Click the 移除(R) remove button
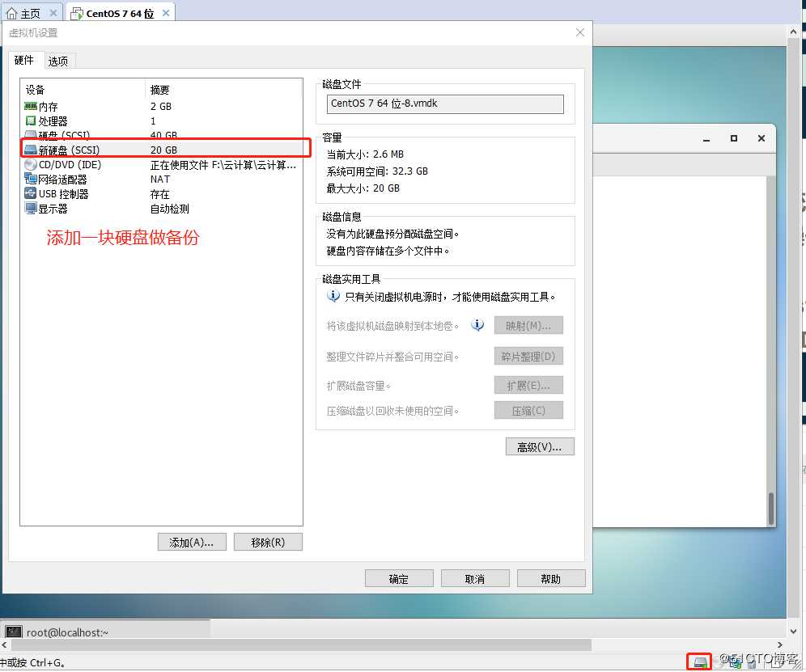 (268, 542)
